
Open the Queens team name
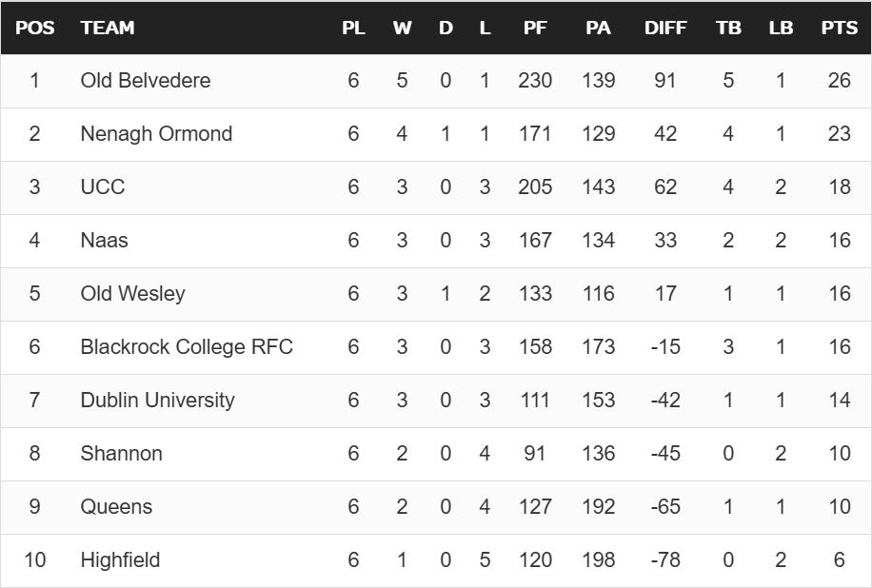[x=116, y=507]
